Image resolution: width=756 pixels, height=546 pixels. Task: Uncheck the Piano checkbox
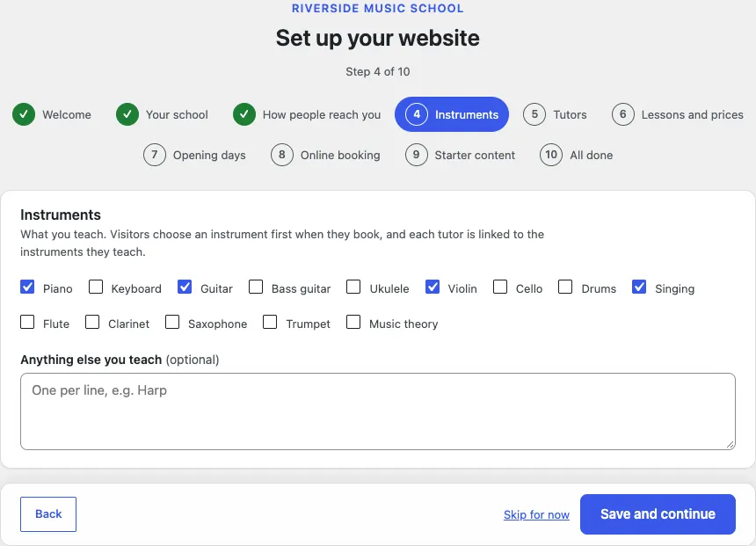click(27, 287)
